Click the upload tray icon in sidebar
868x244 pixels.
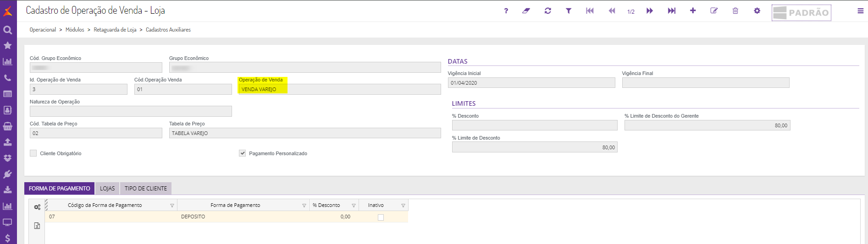8,142
